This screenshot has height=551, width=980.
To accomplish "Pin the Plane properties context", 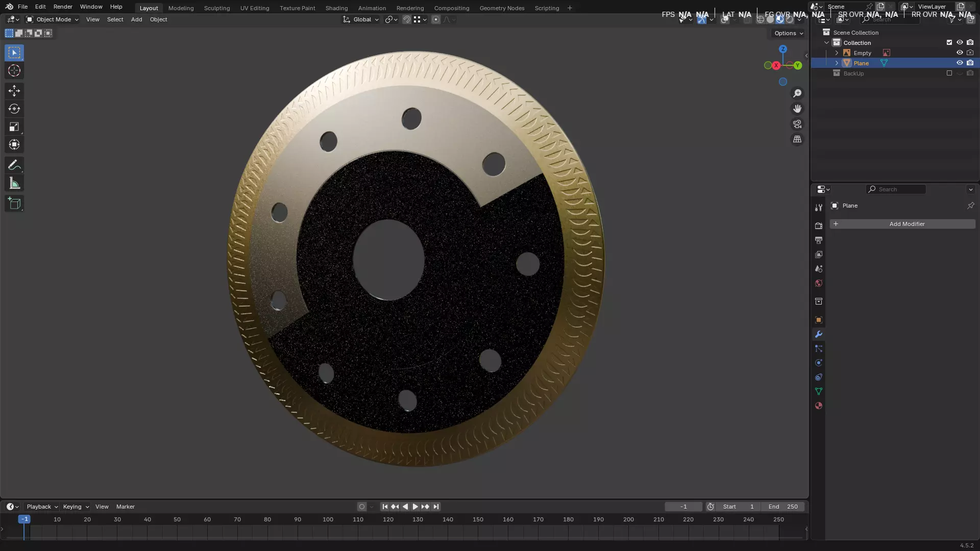I will click(970, 206).
